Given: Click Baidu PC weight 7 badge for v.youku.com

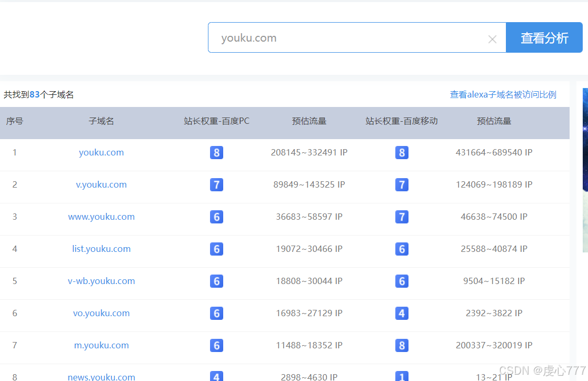Looking at the screenshot, I should 216,184.
